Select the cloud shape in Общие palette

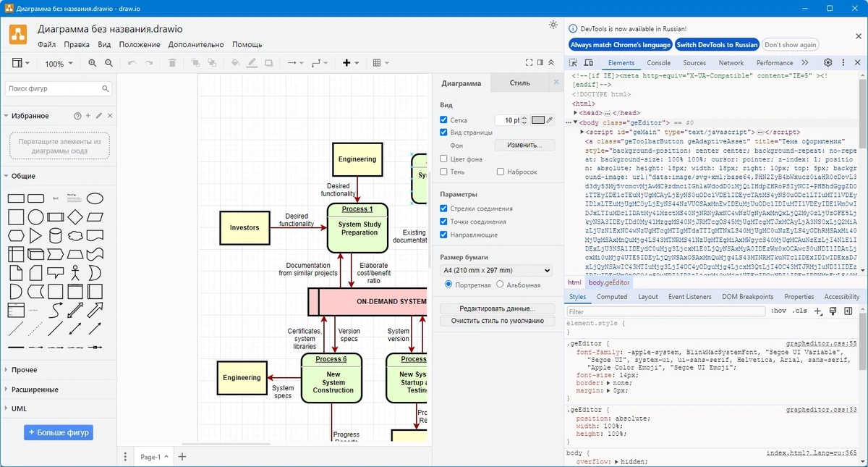[x=75, y=235]
